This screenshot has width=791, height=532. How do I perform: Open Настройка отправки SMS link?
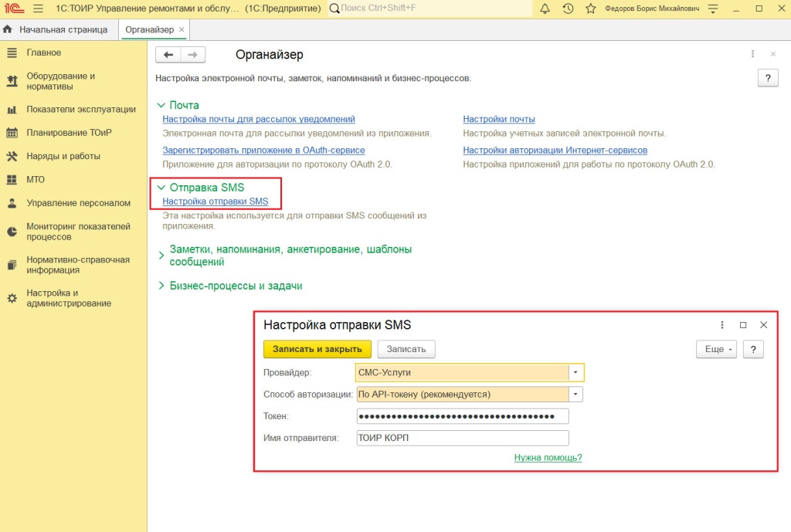216,202
